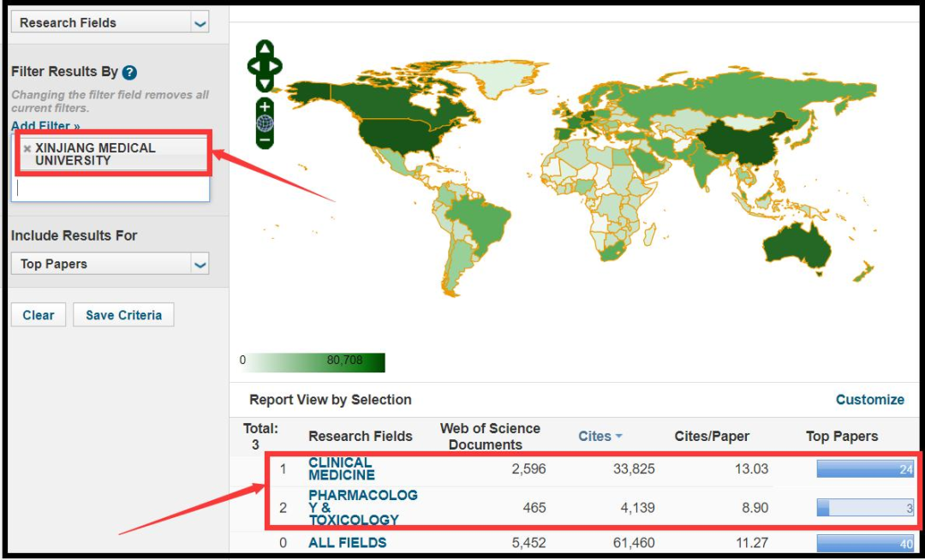Open the Customize report link

click(869, 400)
